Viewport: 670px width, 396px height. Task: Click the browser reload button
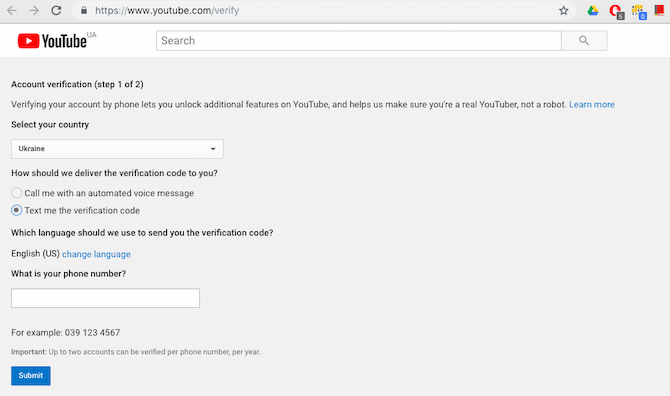(x=56, y=10)
